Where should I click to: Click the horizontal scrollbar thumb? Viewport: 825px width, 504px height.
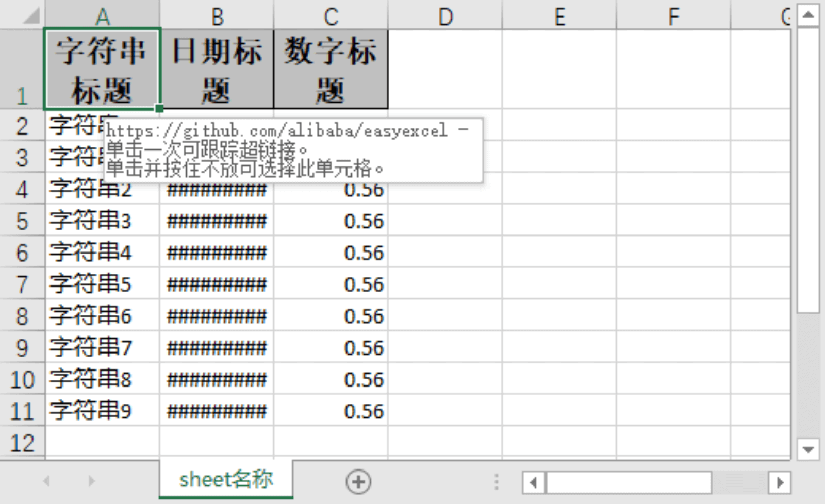click(x=629, y=482)
